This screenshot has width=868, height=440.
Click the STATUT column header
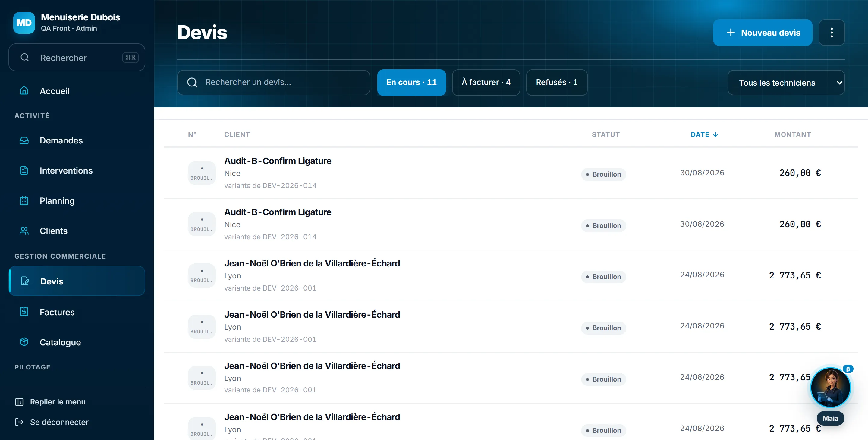pyautogui.click(x=605, y=134)
